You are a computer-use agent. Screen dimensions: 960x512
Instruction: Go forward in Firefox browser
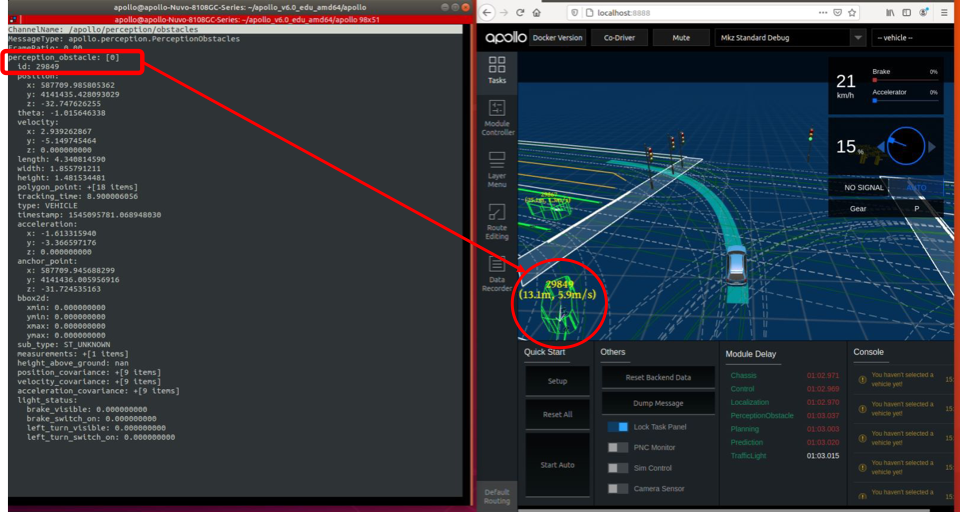pyautogui.click(x=504, y=12)
